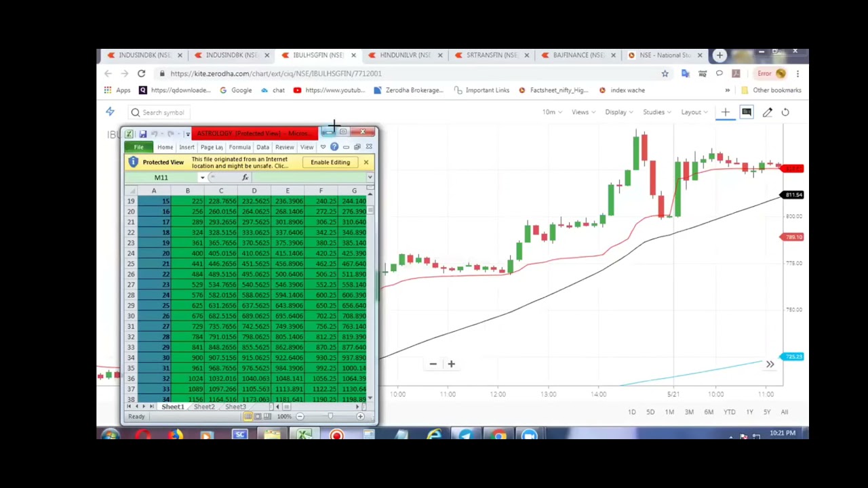Click the fx Insert Function icon

(245, 178)
